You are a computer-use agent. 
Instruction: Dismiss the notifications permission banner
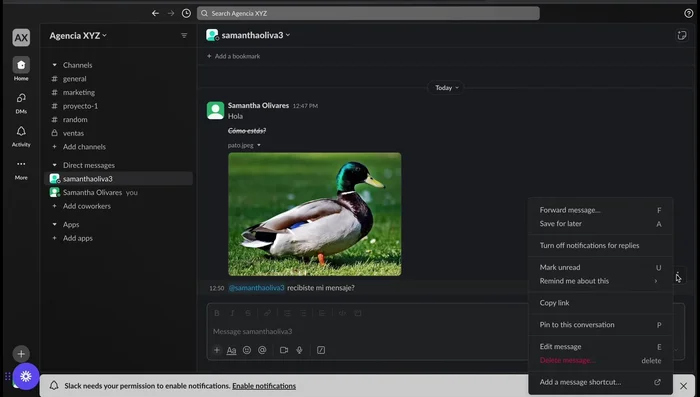[x=683, y=386]
